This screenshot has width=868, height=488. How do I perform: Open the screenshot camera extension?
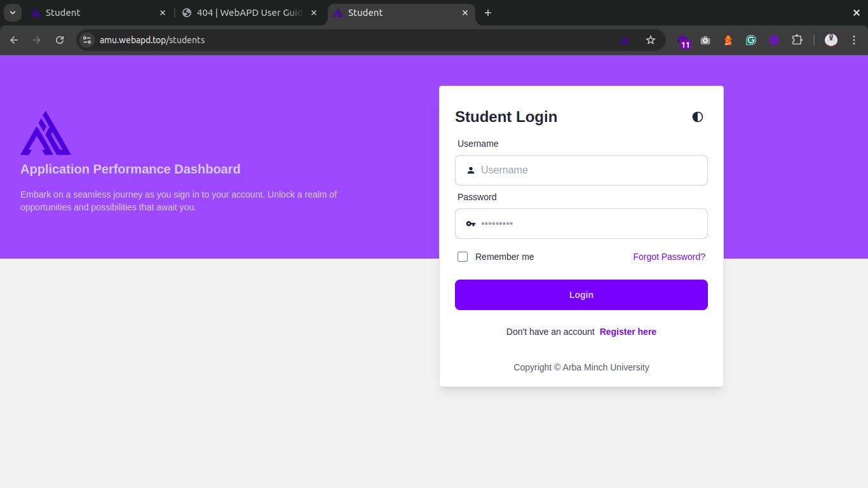pos(705,40)
